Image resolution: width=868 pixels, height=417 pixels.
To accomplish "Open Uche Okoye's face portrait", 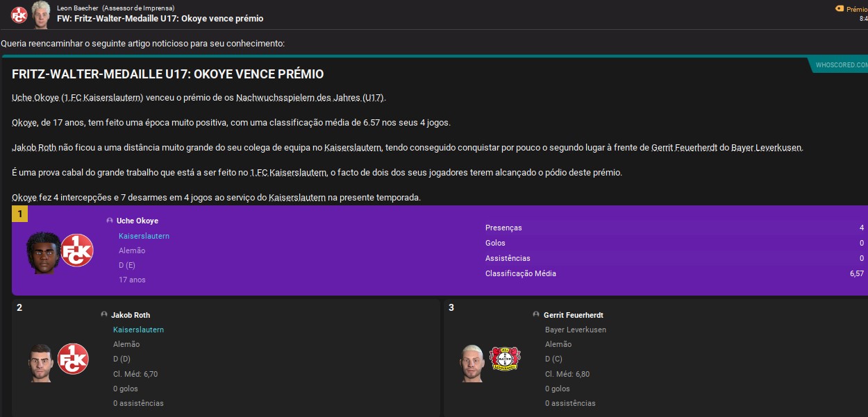I will [42, 253].
